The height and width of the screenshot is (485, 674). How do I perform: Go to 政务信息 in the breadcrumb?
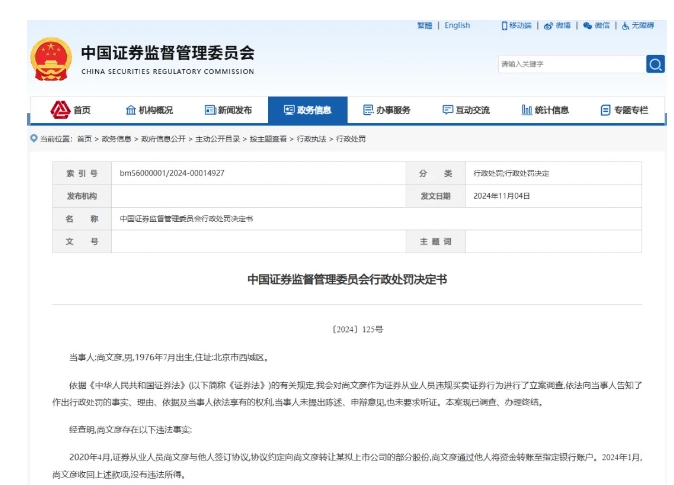click(x=116, y=139)
